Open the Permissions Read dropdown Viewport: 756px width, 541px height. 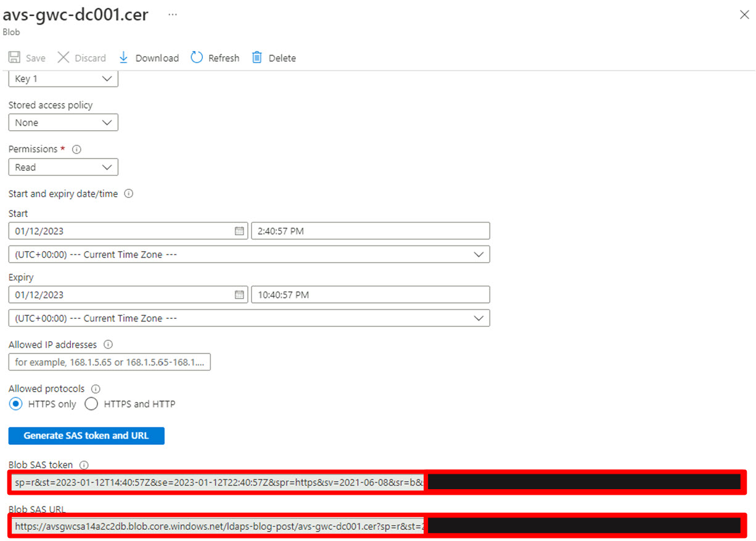click(63, 167)
